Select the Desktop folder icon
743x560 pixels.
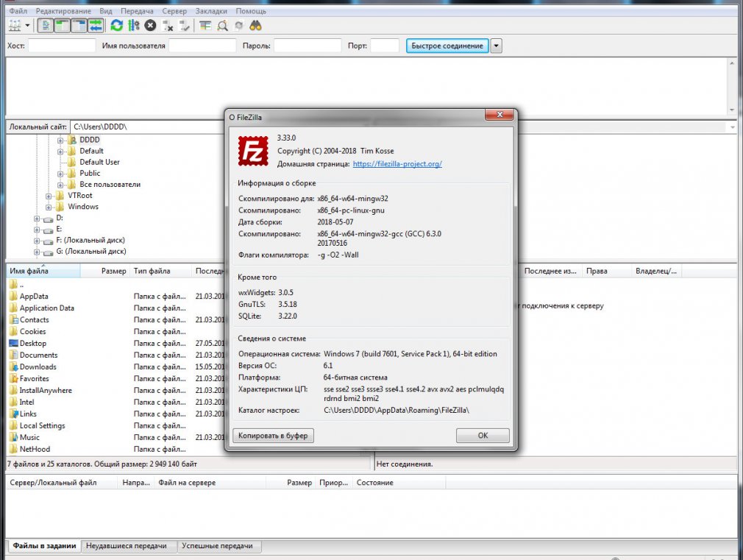click(13, 343)
